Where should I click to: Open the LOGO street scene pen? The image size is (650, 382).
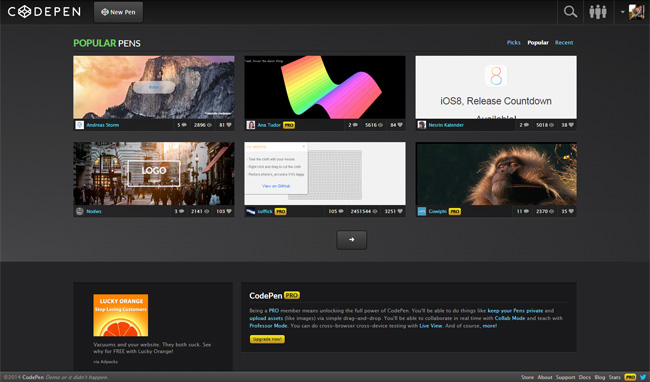coord(154,174)
